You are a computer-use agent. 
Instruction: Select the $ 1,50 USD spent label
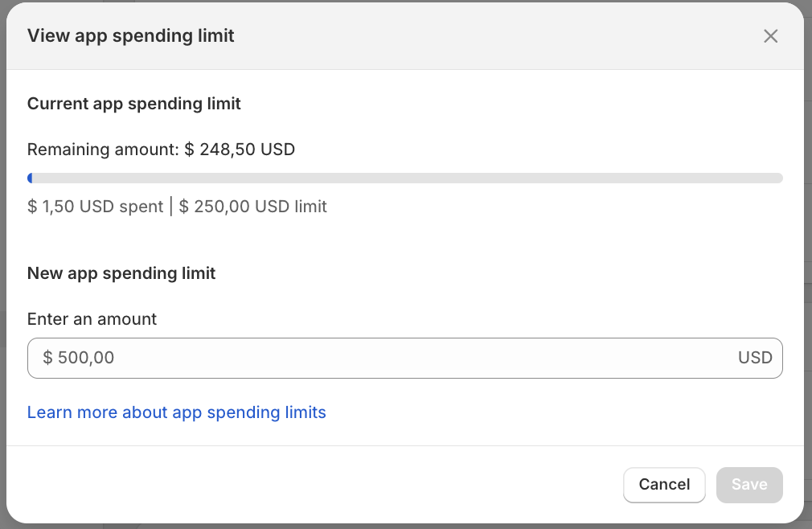pos(95,207)
